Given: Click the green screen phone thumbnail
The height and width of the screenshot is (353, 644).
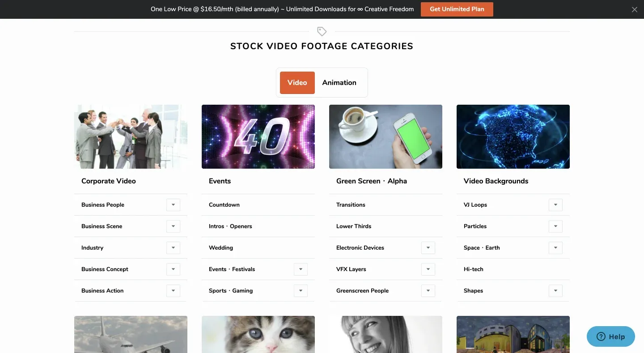Looking at the screenshot, I should [x=386, y=136].
